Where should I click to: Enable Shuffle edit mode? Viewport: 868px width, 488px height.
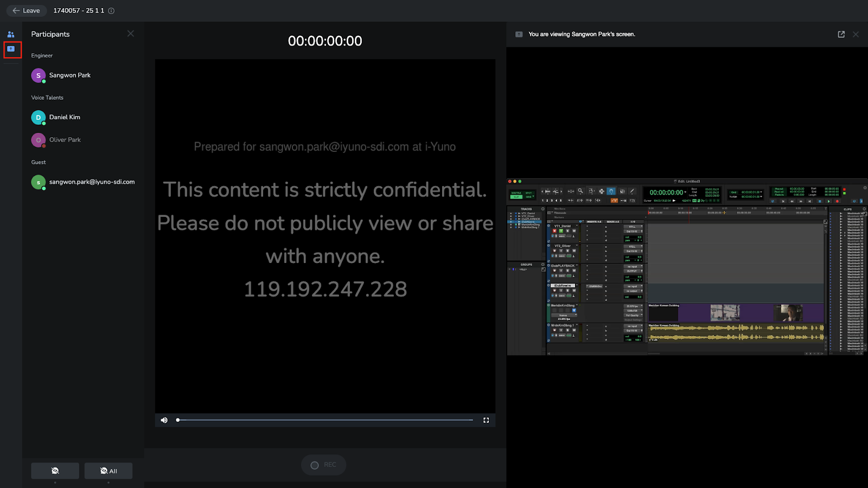[516, 192]
